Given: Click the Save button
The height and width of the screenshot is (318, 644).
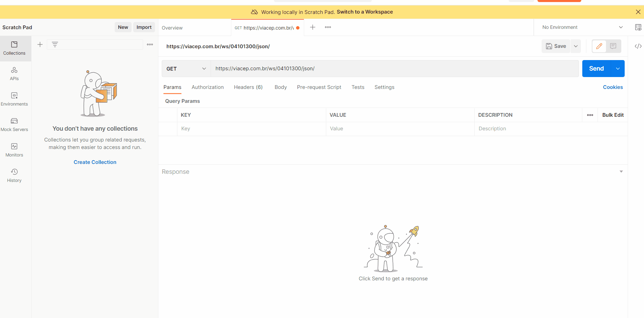Looking at the screenshot, I should click(556, 46).
